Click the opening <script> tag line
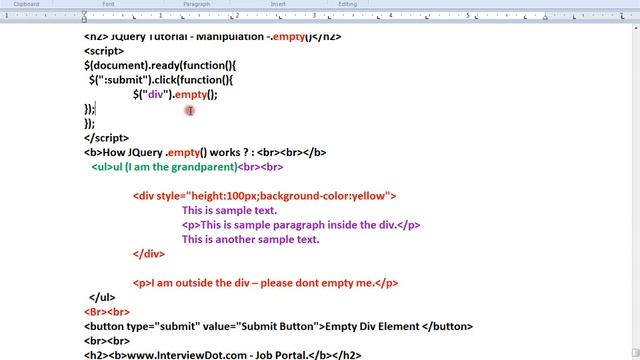Image resolution: width=640 pixels, height=360 pixels. click(104, 51)
